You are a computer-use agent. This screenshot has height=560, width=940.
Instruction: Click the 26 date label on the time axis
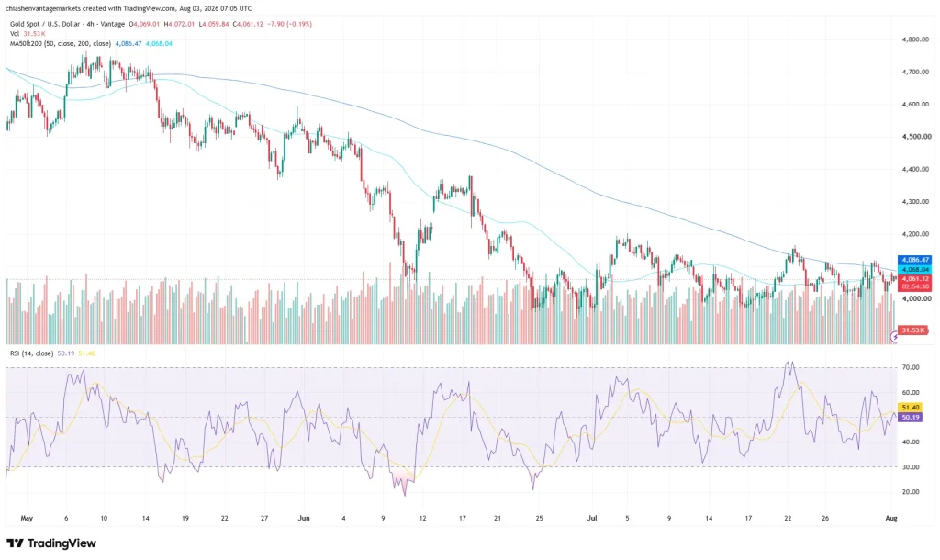pos(825,518)
